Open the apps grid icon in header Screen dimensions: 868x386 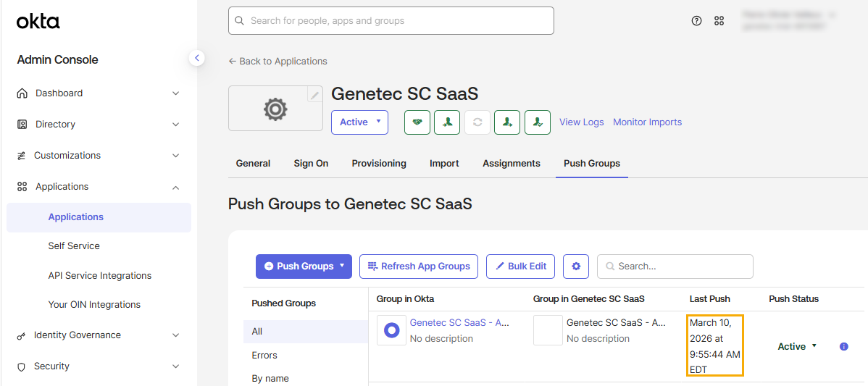pos(719,21)
